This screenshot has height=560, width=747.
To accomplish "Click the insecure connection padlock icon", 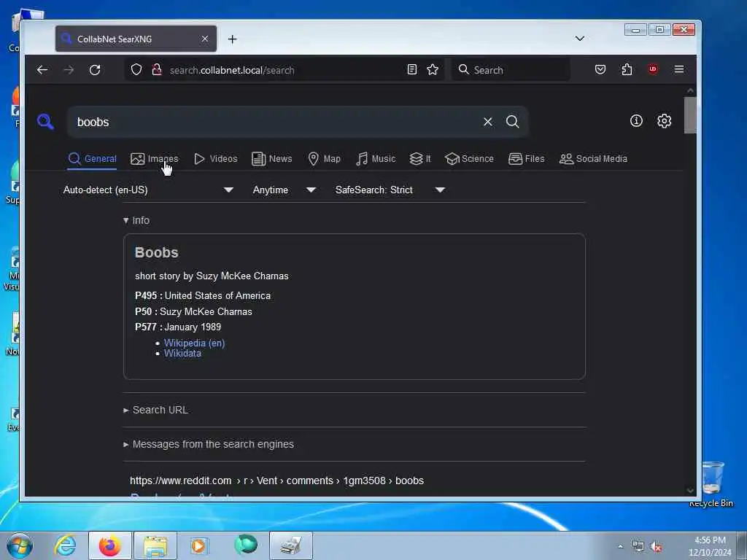I will click(x=156, y=69).
